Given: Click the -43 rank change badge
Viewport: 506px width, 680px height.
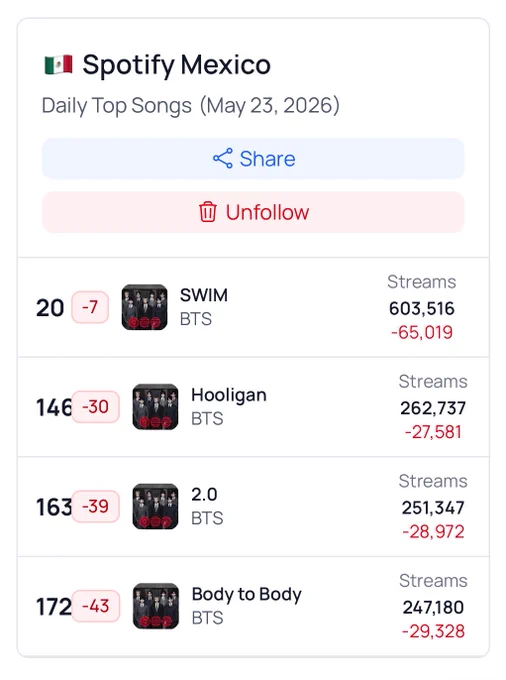Looking at the screenshot, I should point(96,606).
